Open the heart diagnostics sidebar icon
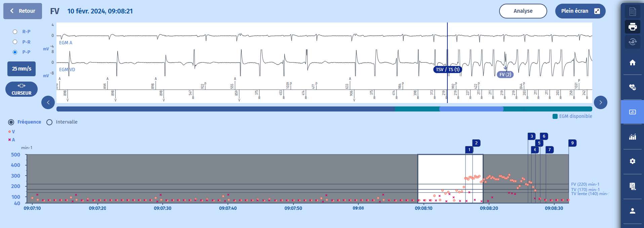644x228 pixels. tap(632, 87)
